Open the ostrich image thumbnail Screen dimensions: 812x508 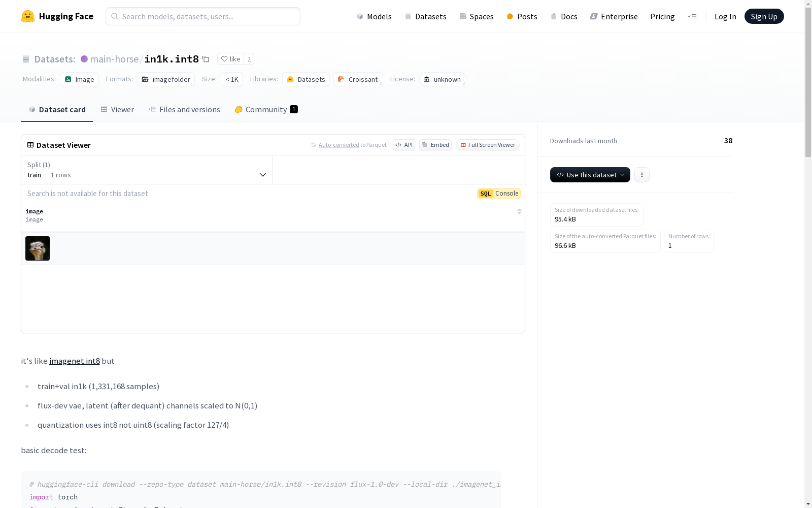(38, 248)
